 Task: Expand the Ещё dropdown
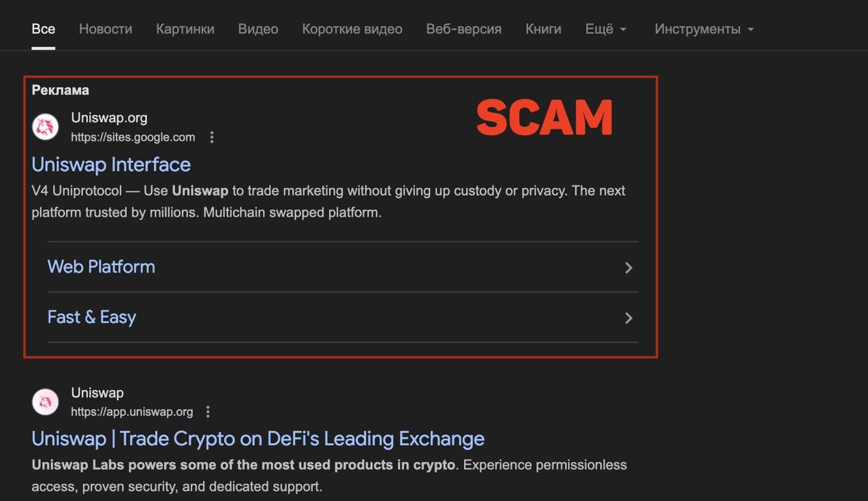coord(605,29)
